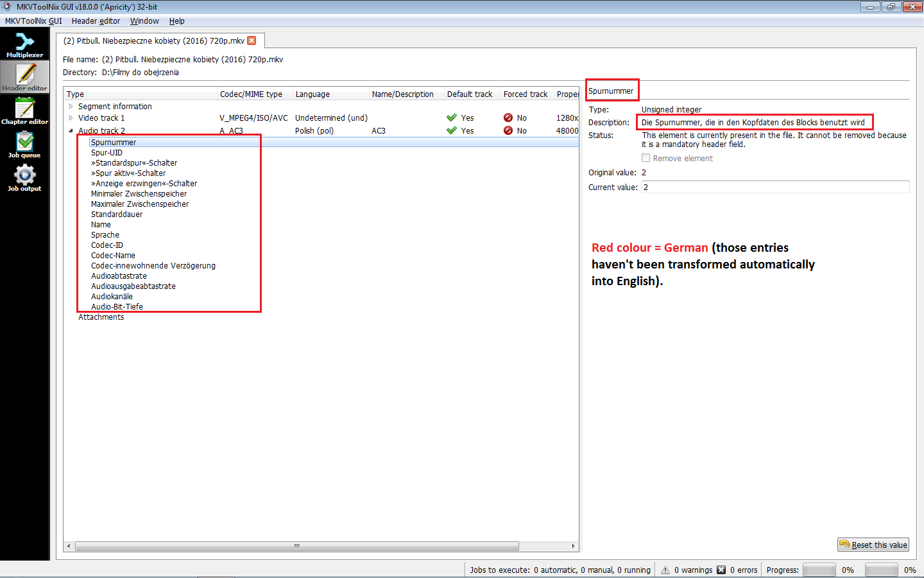Select the »Anzeige erzwingen«-Schalter entry

[144, 184]
